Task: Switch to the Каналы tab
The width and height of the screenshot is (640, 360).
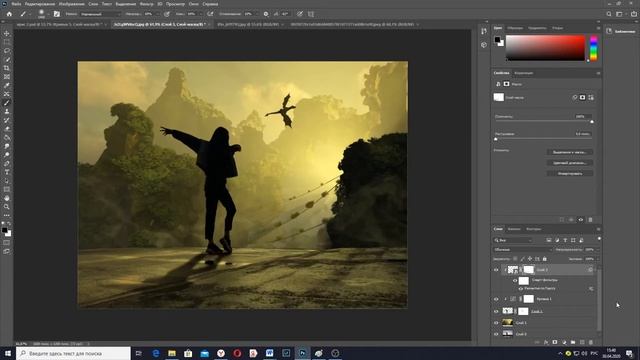Action: point(514,229)
